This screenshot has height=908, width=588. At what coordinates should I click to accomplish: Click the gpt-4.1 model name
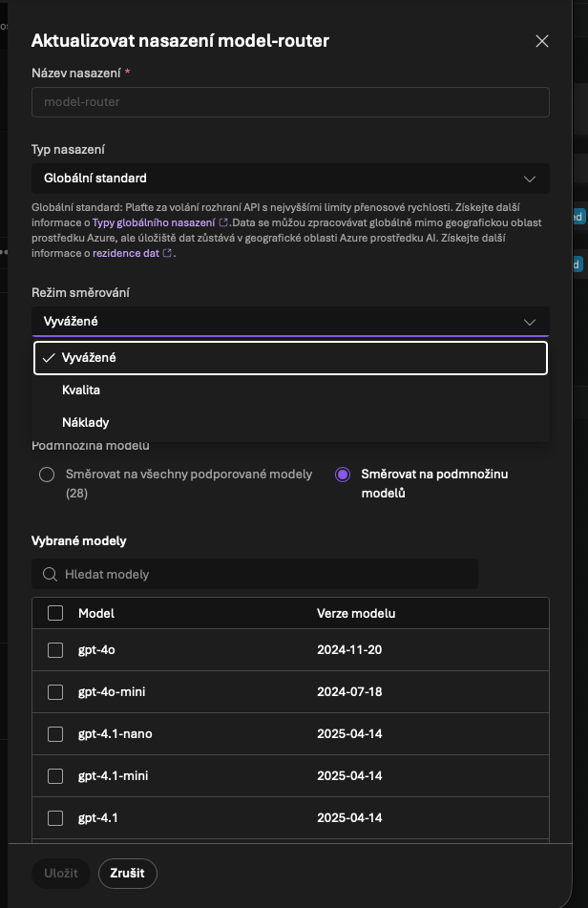[97, 817]
